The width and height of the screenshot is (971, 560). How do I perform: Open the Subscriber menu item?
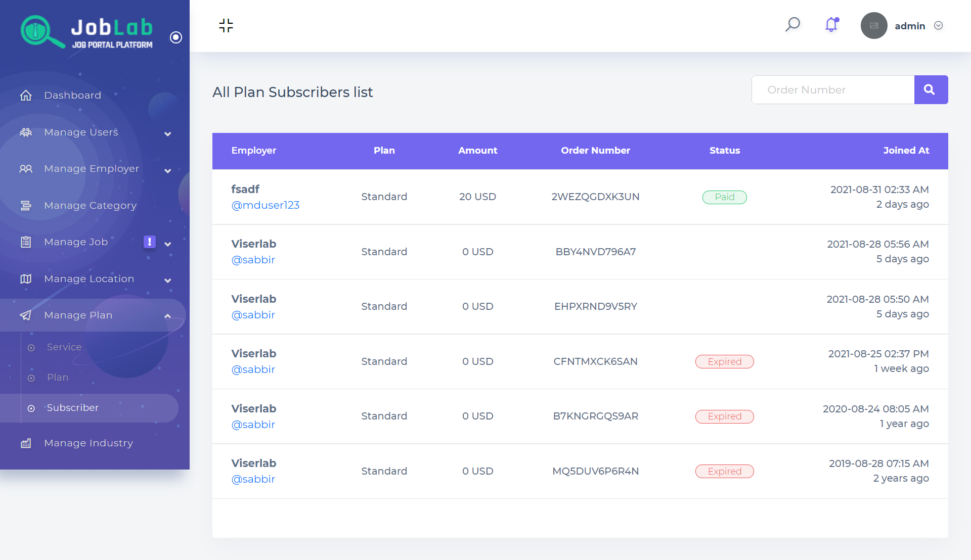[x=72, y=408]
